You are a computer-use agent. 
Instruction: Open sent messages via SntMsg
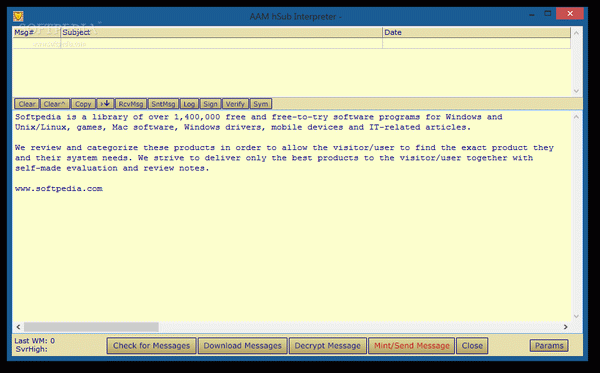coord(163,104)
